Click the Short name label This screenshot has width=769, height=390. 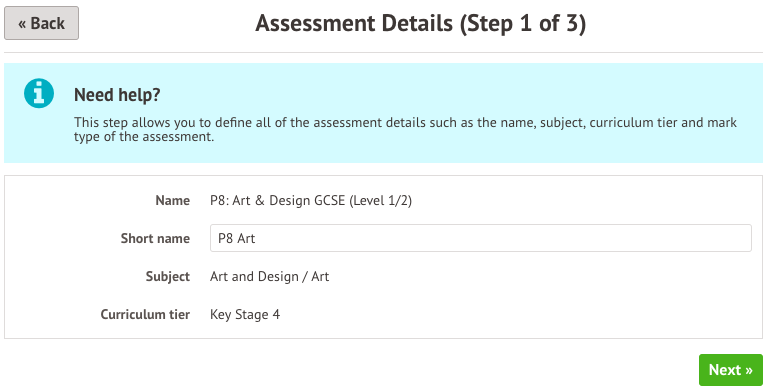155,238
